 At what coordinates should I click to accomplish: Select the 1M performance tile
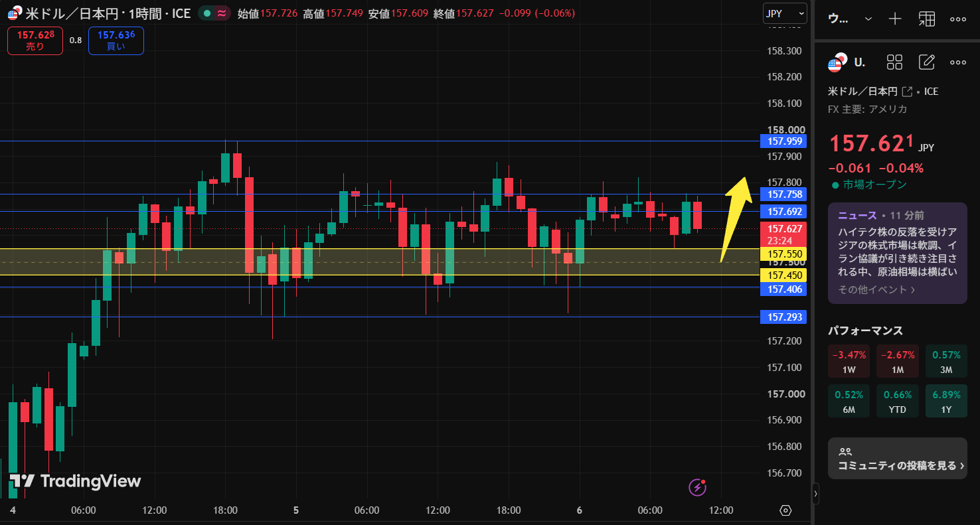click(x=898, y=362)
